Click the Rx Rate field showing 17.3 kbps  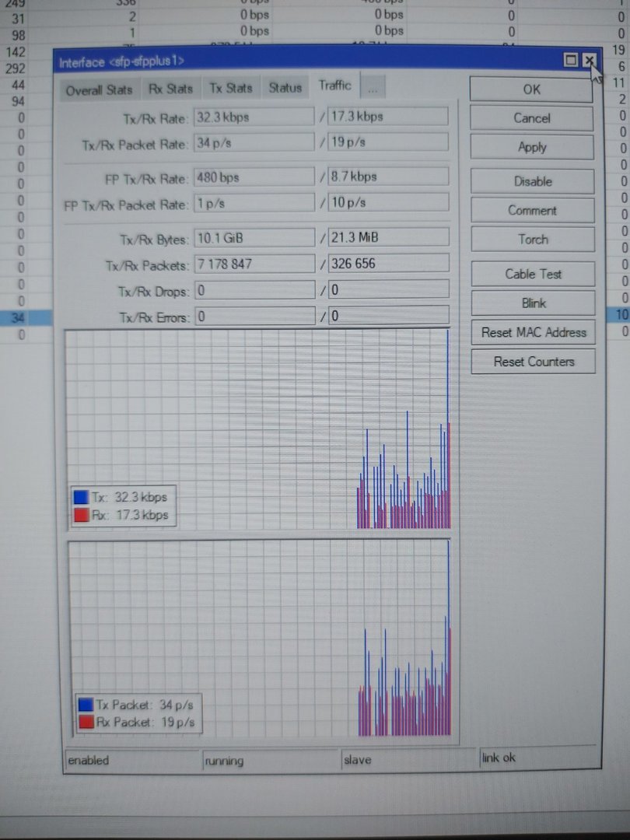coord(388,116)
